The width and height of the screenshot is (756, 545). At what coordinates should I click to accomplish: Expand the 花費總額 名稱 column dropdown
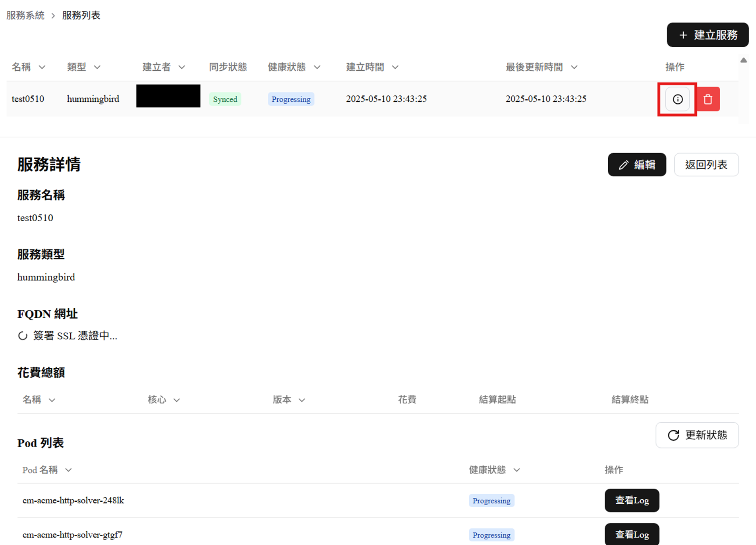[x=52, y=400]
